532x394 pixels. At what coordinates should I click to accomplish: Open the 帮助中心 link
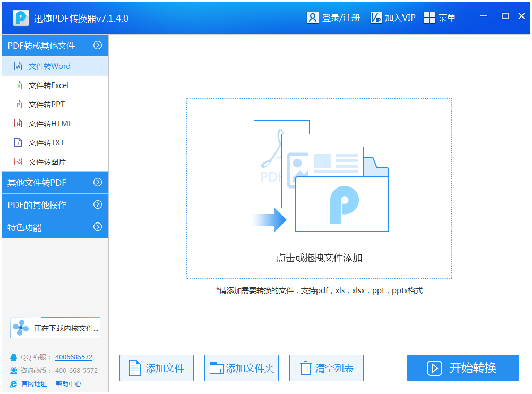coord(68,384)
